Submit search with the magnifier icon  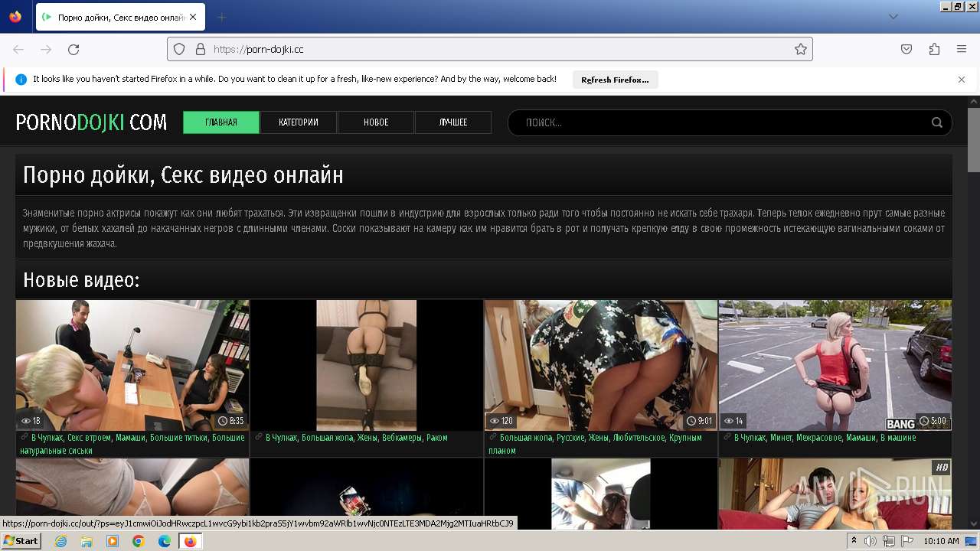pyautogui.click(x=937, y=122)
